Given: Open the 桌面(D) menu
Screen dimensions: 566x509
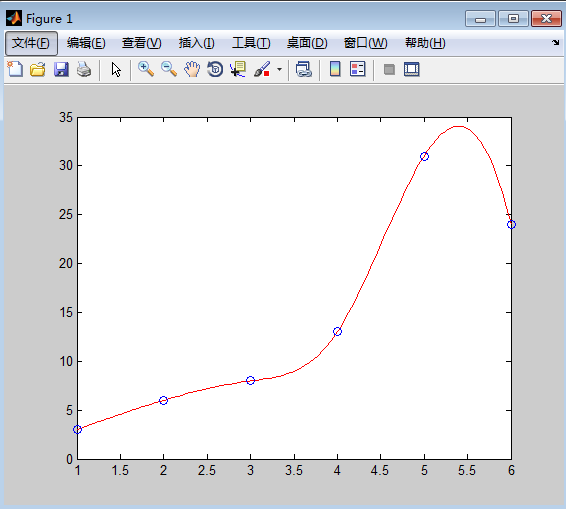Looking at the screenshot, I should pyautogui.click(x=307, y=43).
